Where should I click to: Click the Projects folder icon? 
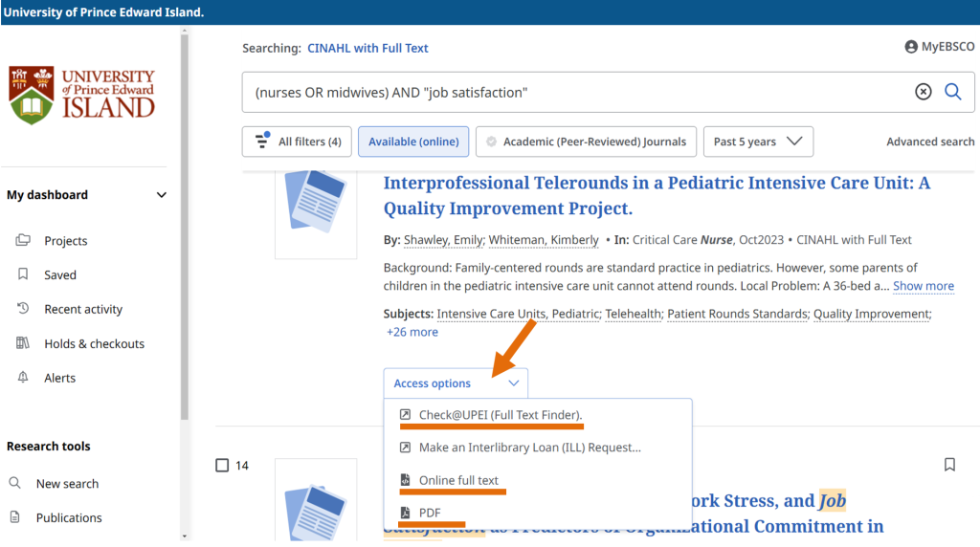[23, 241]
